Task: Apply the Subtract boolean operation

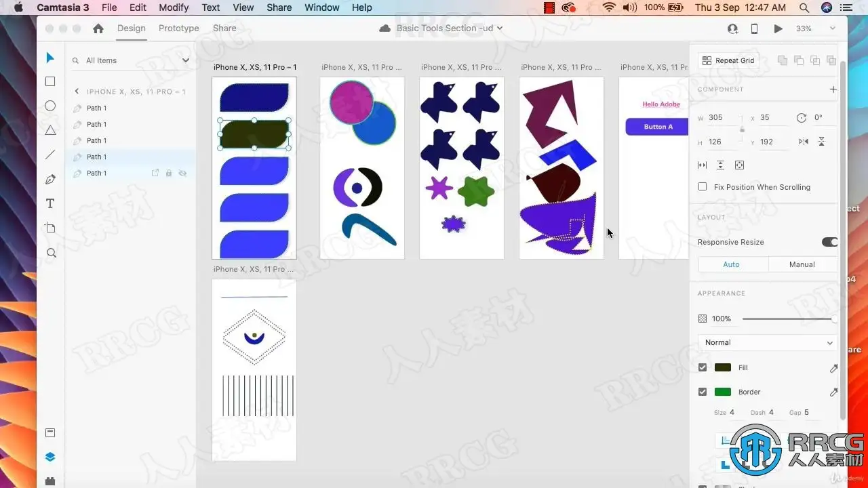Action: 799,60
